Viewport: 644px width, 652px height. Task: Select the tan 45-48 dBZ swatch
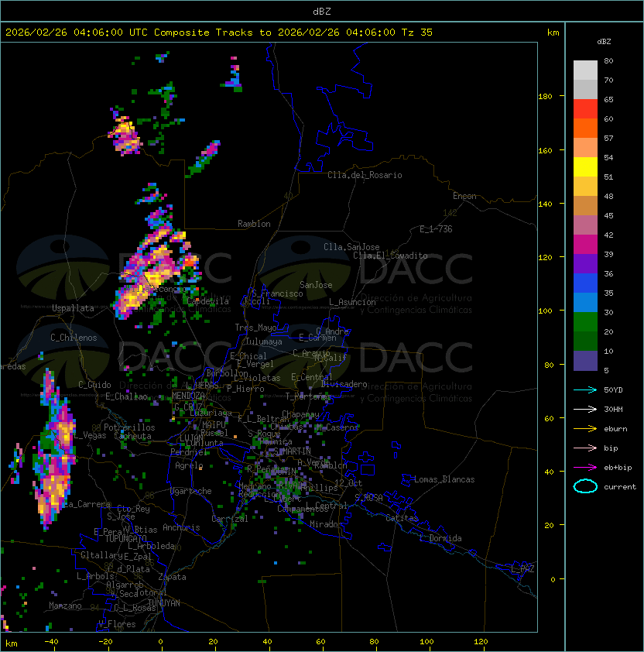585,206
